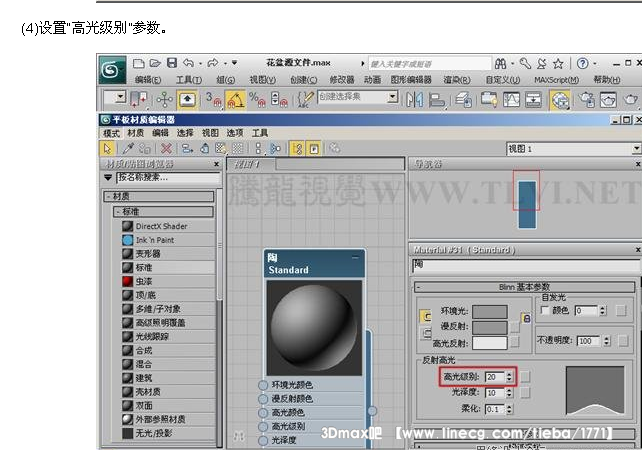Click the favorites star icon
642x450 pixels.
[558, 63]
